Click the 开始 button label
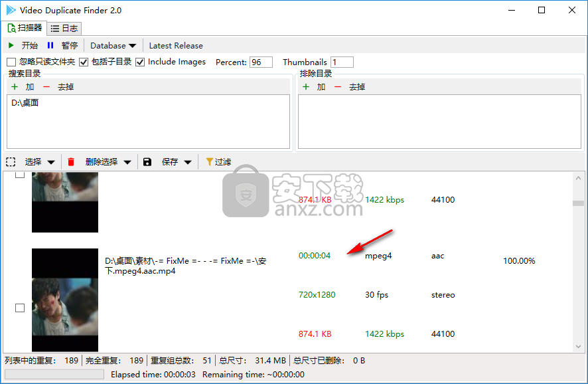This screenshot has height=384, width=588. (x=30, y=45)
